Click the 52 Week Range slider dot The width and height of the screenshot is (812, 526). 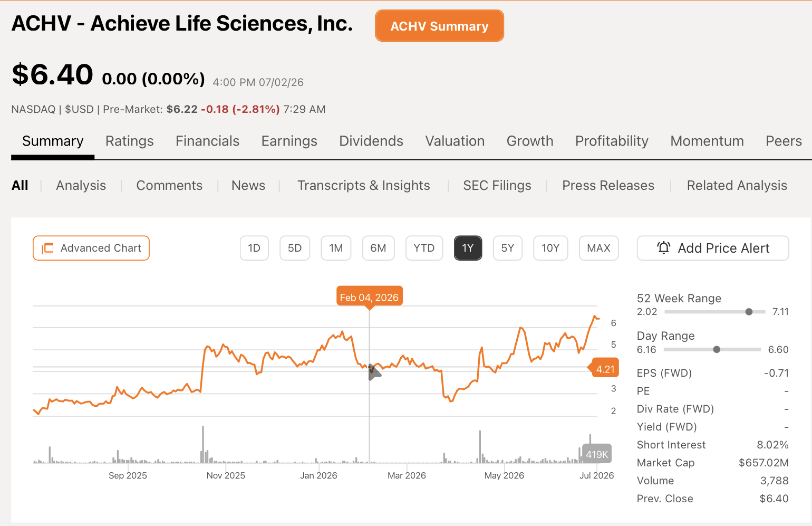pyautogui.click(x=749, y=312)
